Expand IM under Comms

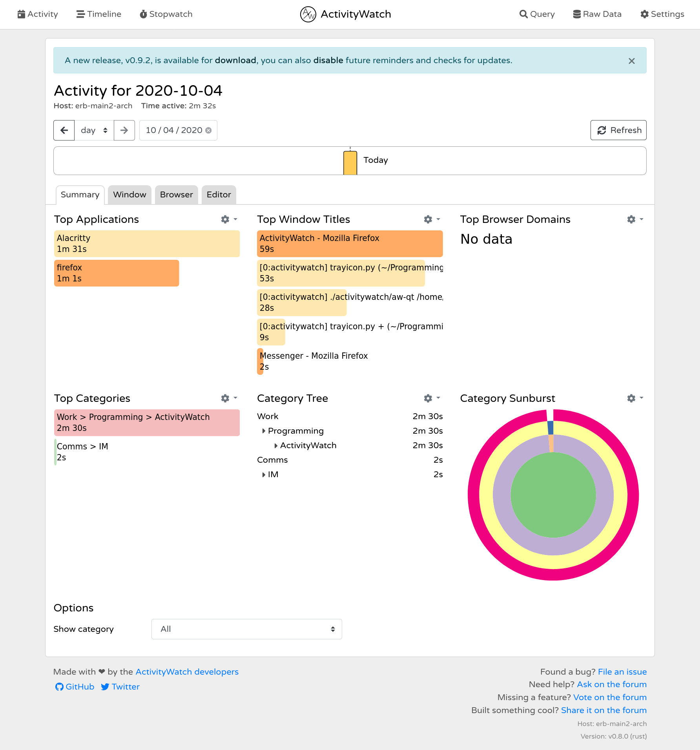pos(263,474)
